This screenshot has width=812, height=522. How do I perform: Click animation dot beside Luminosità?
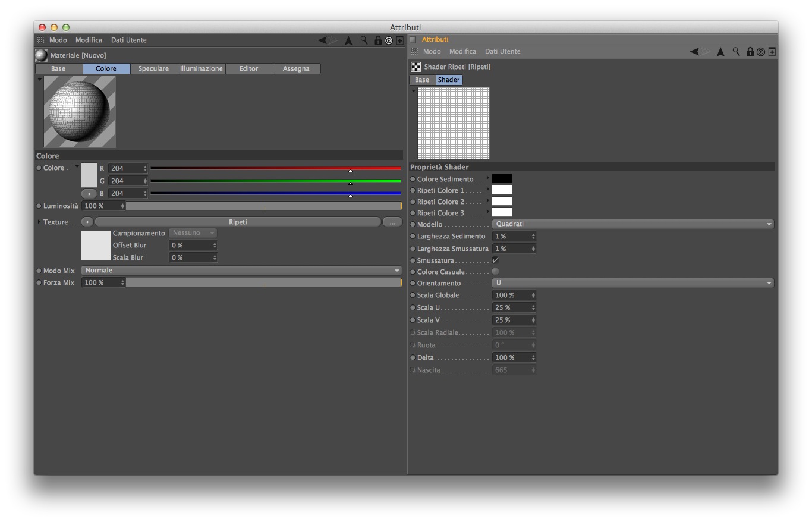tap(39, 206)
